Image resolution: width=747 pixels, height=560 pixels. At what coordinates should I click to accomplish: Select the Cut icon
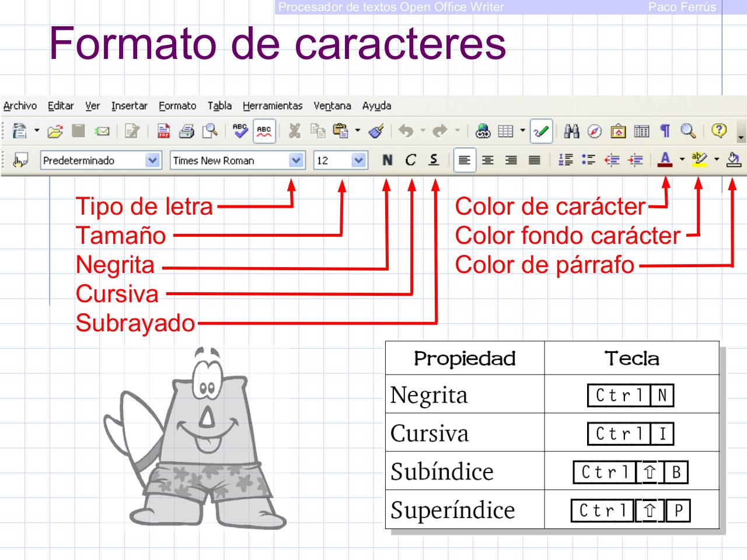pos(295,131)
